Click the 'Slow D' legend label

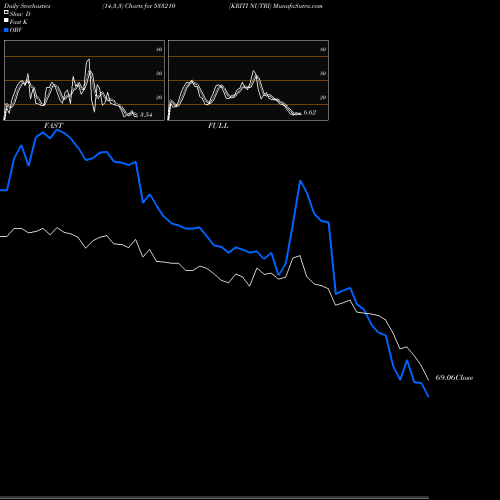tap(20, 14)
